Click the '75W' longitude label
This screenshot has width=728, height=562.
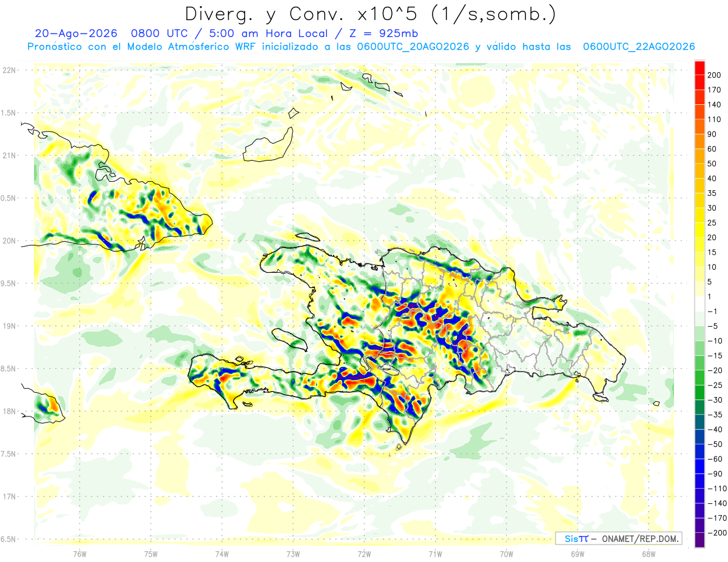(x=151, y=554)
